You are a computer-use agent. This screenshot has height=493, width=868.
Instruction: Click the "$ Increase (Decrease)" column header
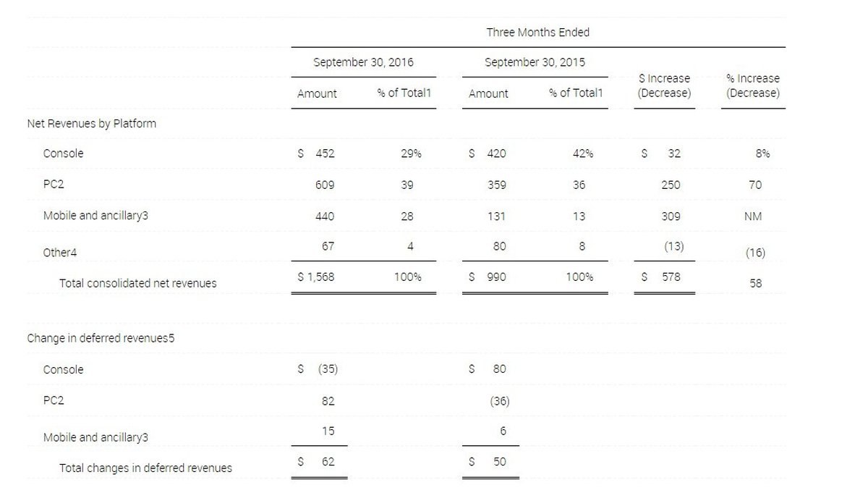(x=664, y=85)
